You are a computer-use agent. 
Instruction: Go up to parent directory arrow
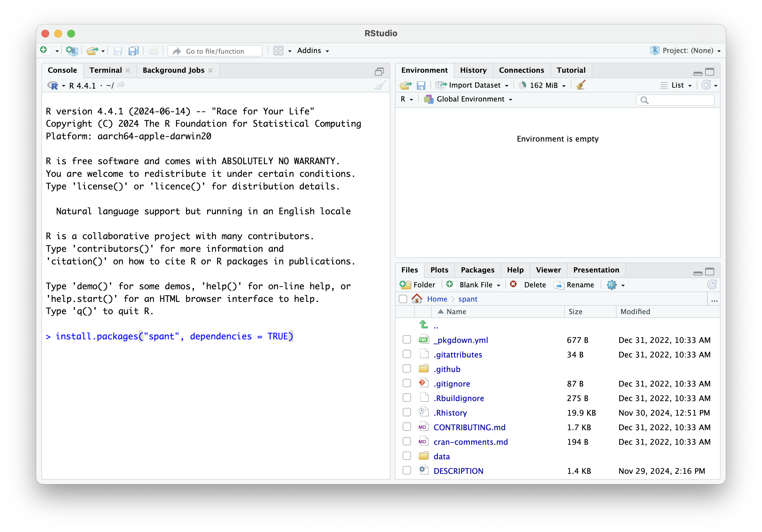point(423,325)
